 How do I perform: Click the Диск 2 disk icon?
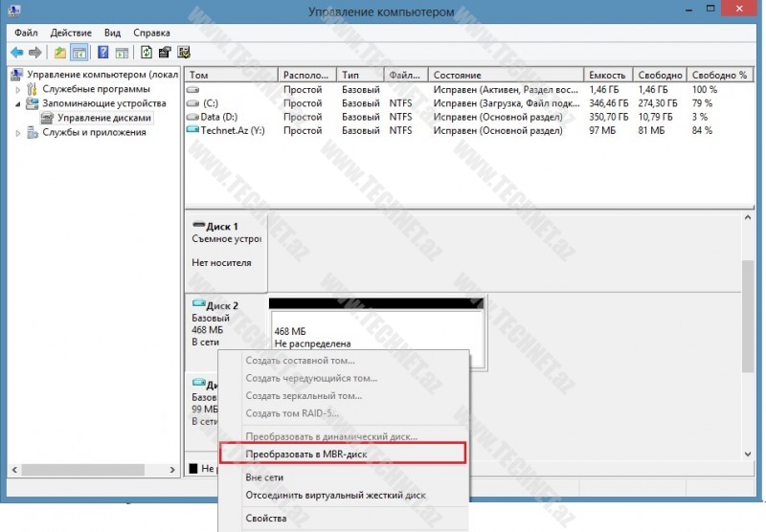coord(198,303)
